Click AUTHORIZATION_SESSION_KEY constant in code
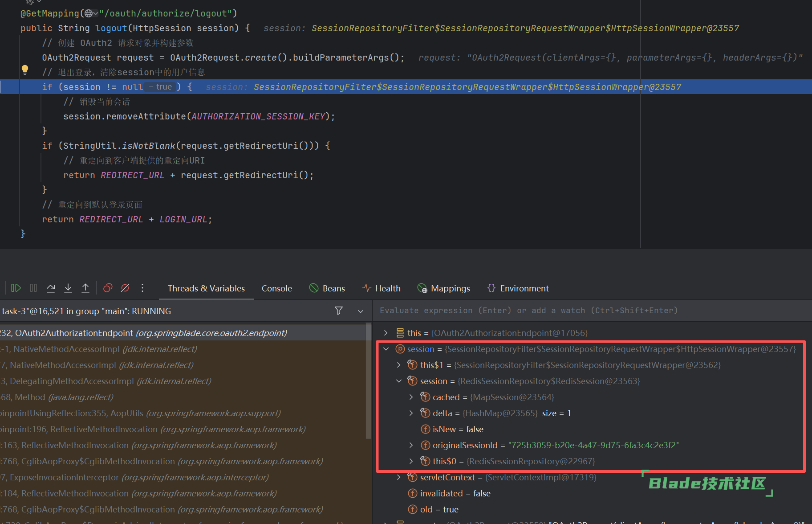 [x=258, y=116]
